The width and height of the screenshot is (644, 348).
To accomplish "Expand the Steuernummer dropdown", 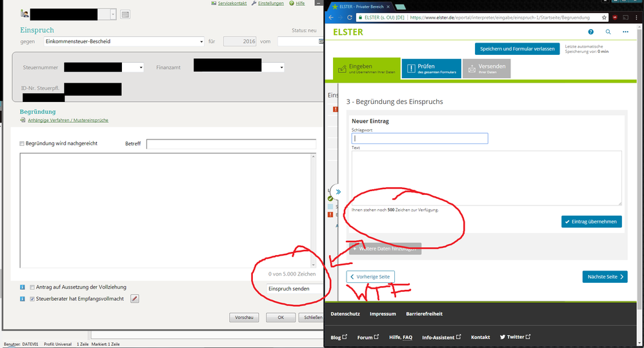I will click(141, 67).
